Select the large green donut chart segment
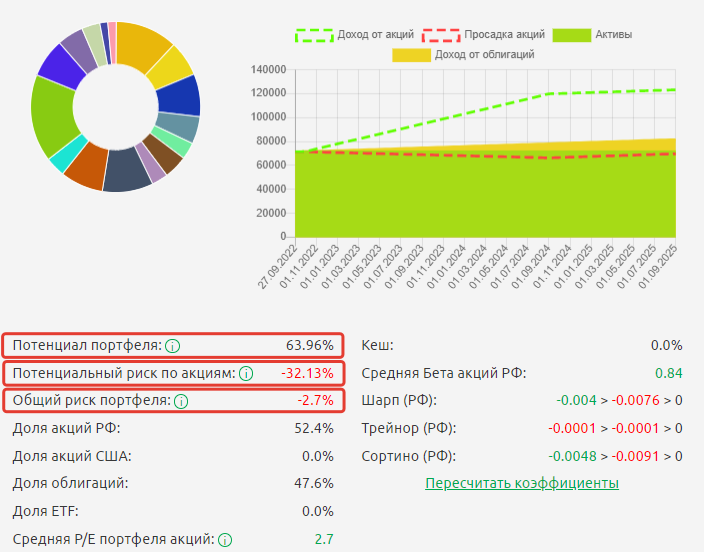The width and height of the screenshot is (704, 552). click(x=50, y=115)
